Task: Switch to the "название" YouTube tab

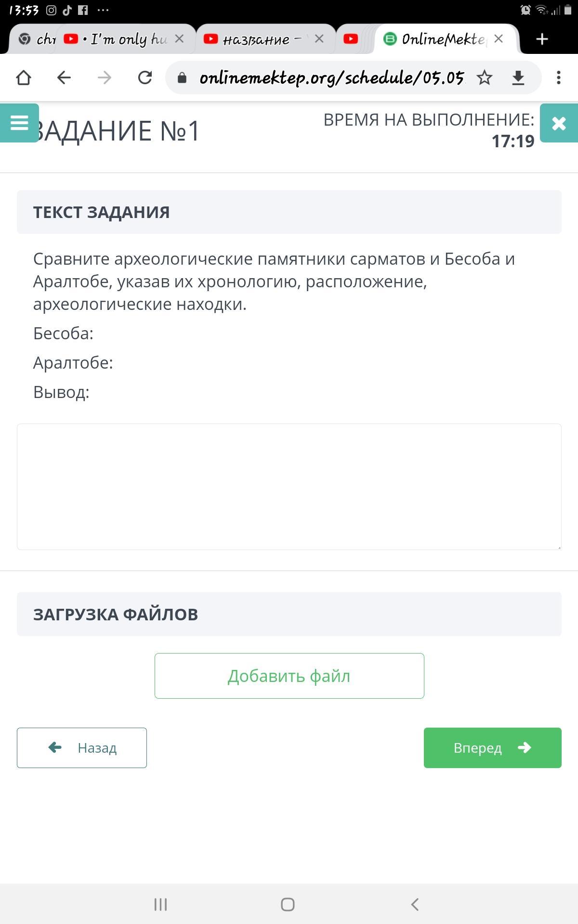Action: [255, 39]
